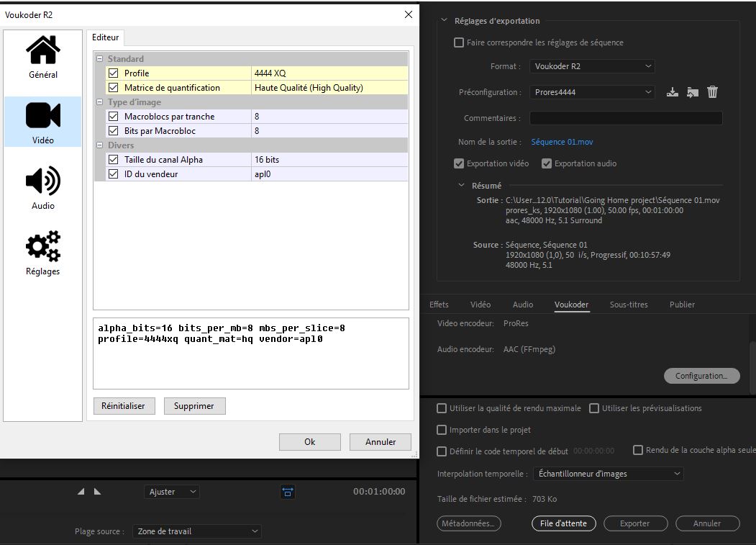Screen dimensions: 756x545
Task: Open the output name link Séquence 01.mov
Action: click(x=563, y=142)
